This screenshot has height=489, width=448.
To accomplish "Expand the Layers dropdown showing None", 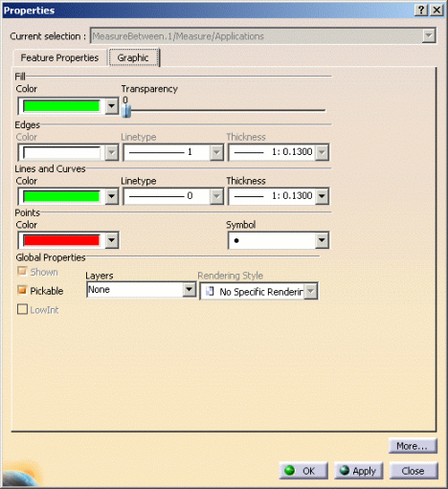I will (190, 290).
